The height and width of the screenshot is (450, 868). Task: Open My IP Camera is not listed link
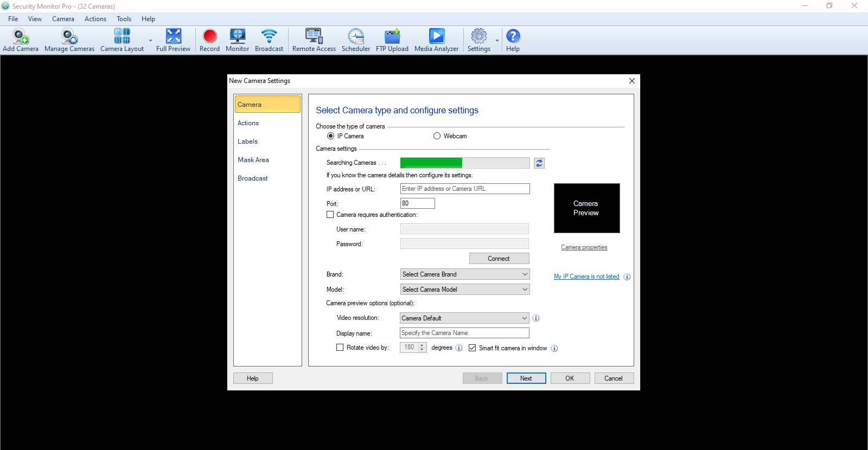point(586,277)
